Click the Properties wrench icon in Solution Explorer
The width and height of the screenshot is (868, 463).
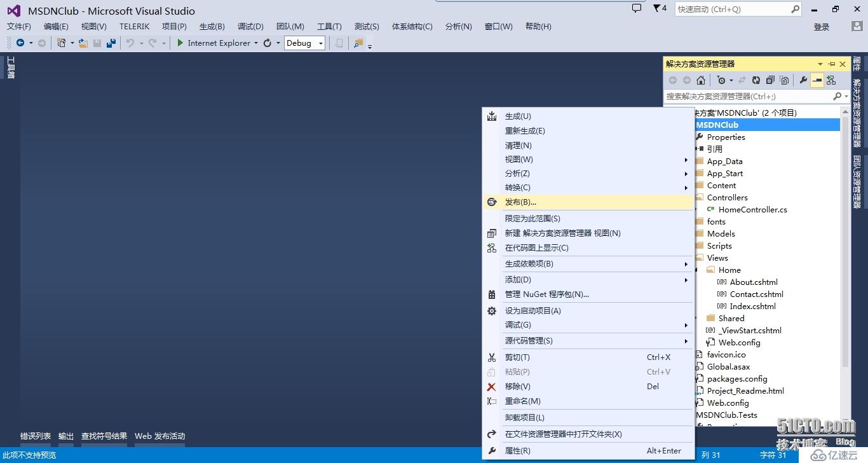click(803, 80)
